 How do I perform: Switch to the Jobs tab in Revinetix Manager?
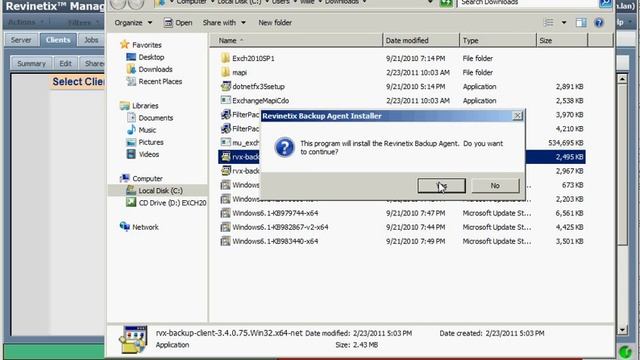91,40
